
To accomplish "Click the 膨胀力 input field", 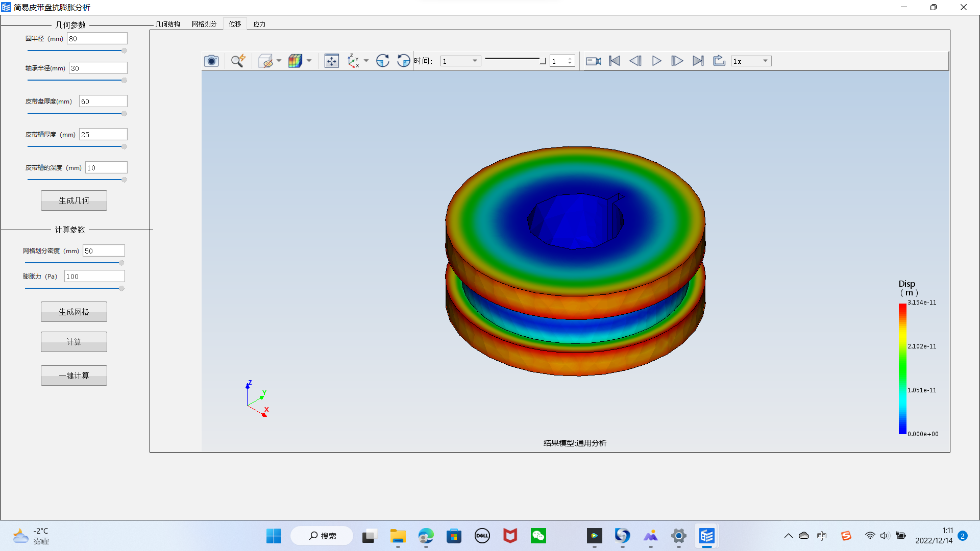I will coord(94,277).
